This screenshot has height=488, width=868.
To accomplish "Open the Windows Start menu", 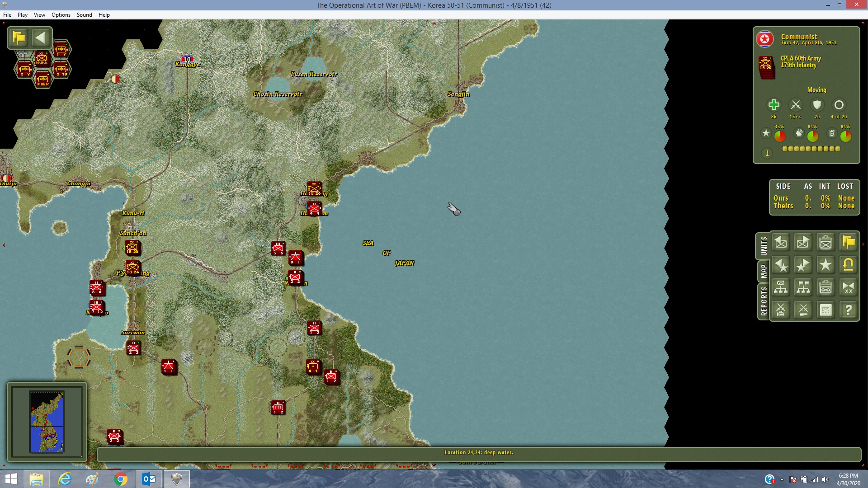I will [x=11, y=479].
